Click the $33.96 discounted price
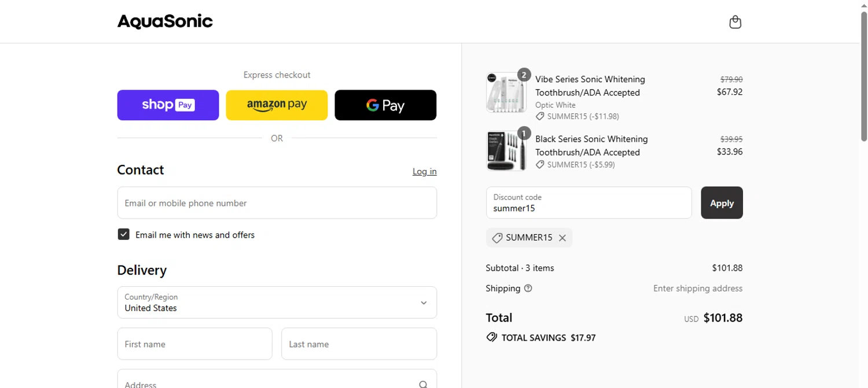 tap(730, 152)
